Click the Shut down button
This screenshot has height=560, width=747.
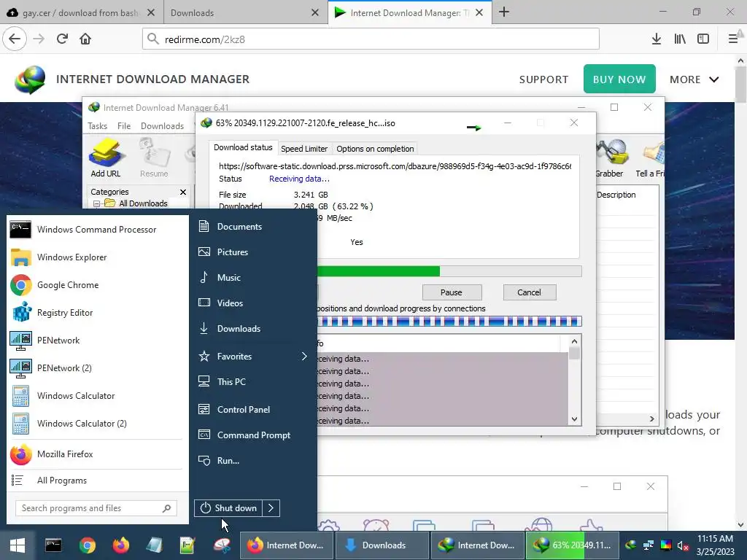pos(228,508)
